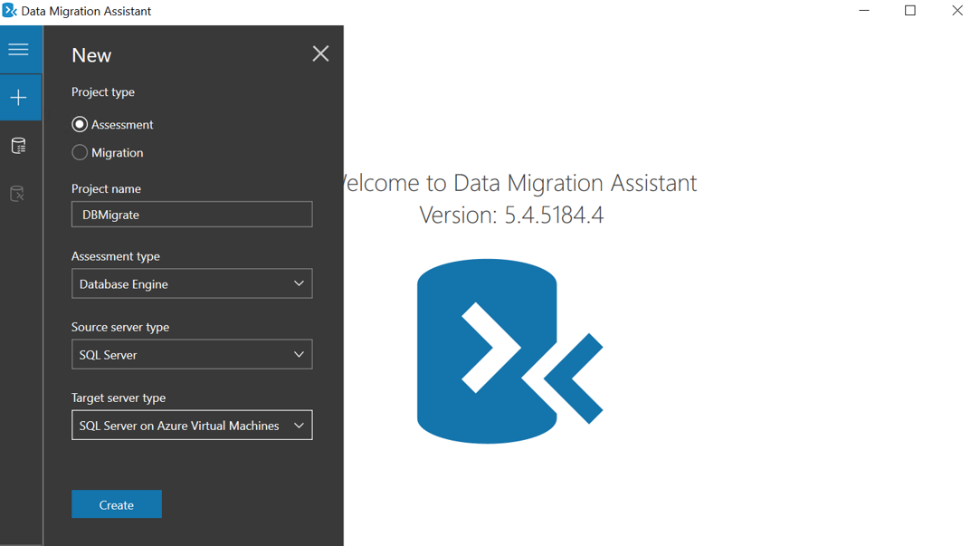Click the Target server type chevron arrow

pyautogui.click(x=300, y=426)
